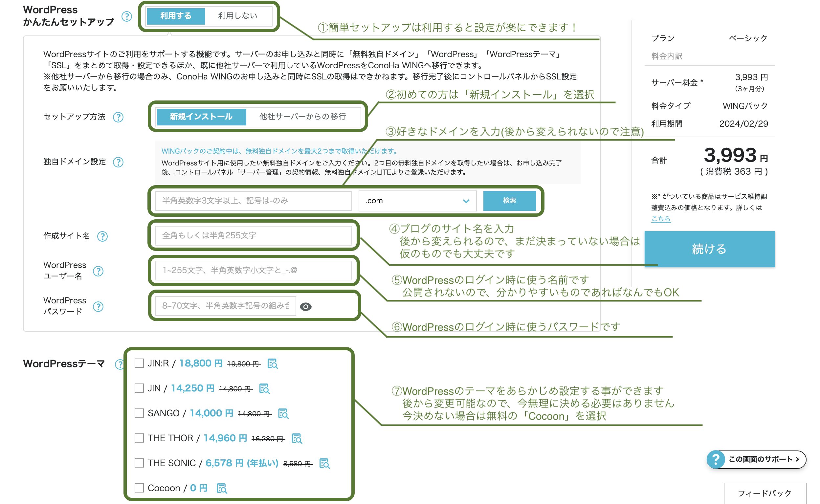The width and height of the screenshot is (820, 504).
Task: Click the 6,578 円 (年払い) price
Action: click(242, 463)
